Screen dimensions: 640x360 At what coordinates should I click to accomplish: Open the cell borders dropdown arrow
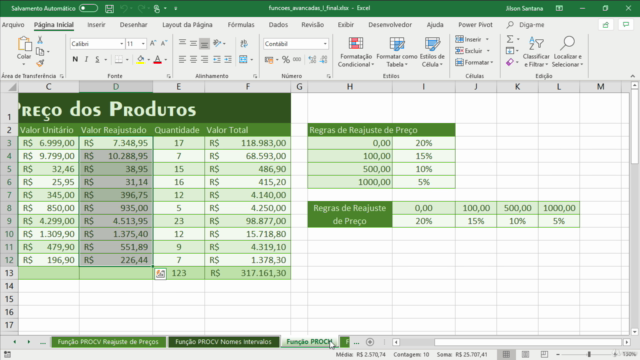(x=127, y=60)
